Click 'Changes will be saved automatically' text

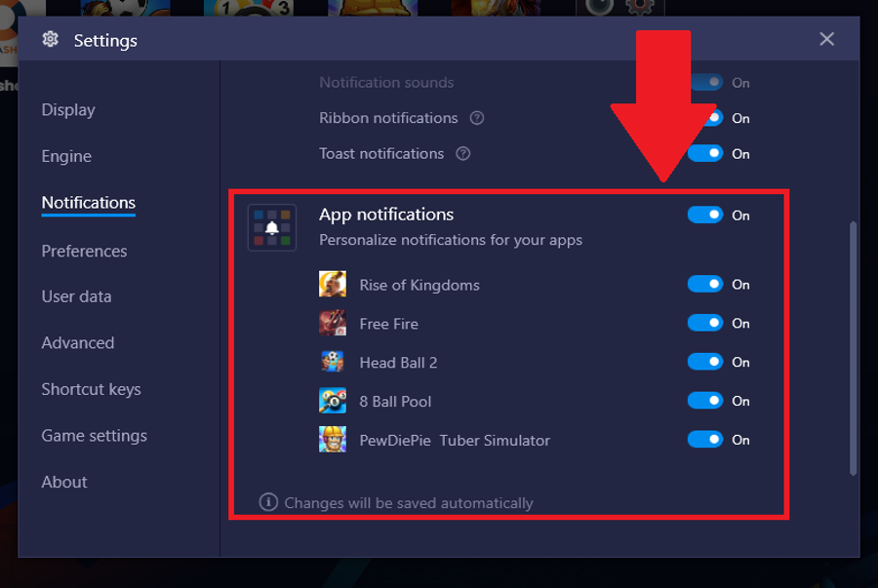[409, 503]
